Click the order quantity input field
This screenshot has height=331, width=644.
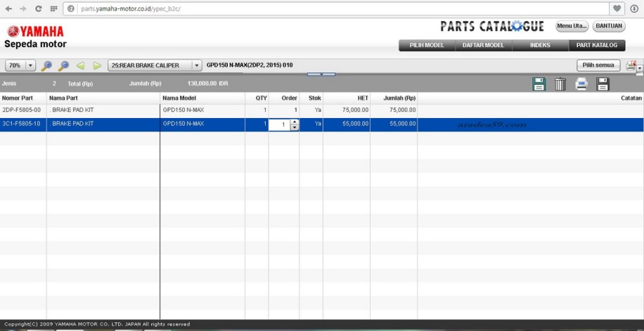click(x=279, y=124)
